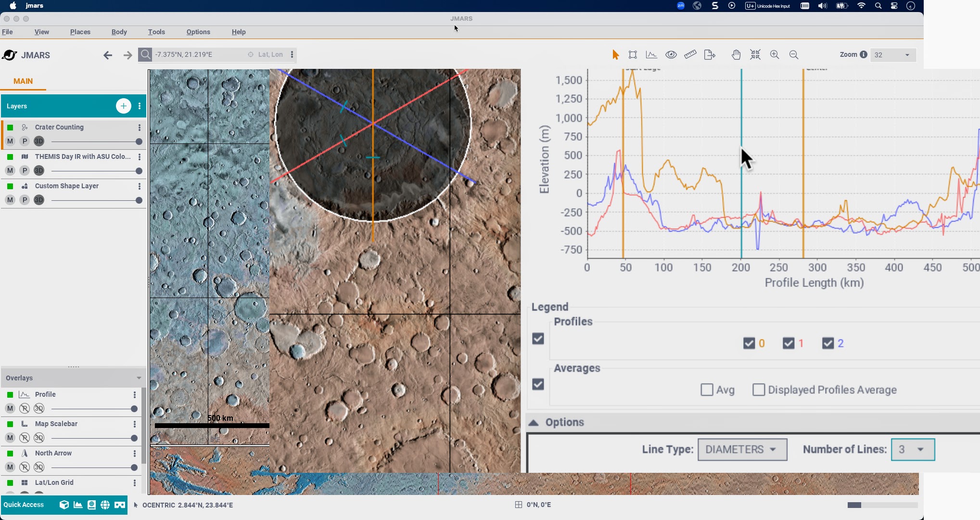Go forward with the right arrow

coord(127,55)
